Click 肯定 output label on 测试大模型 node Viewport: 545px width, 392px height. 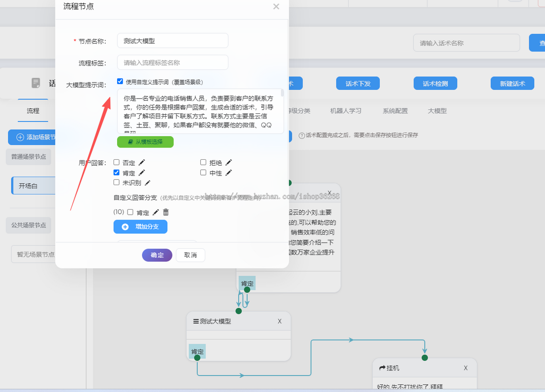coord(197,351)
